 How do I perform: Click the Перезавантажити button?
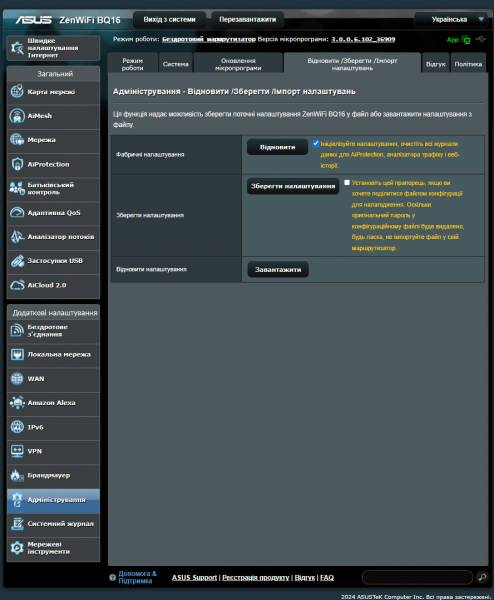tap(248, 20)
